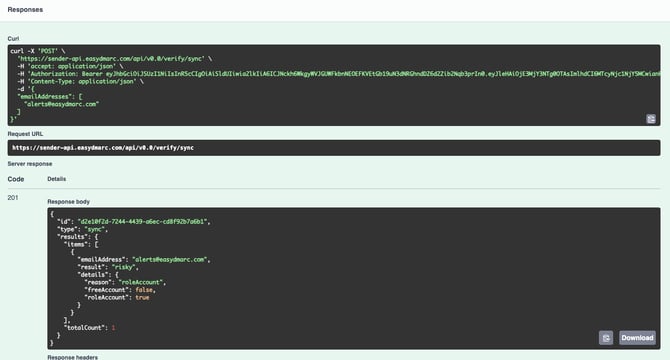Click the 'accept: application/json' header line
This screenshot has width=670, height=360.
click(70, 66)
